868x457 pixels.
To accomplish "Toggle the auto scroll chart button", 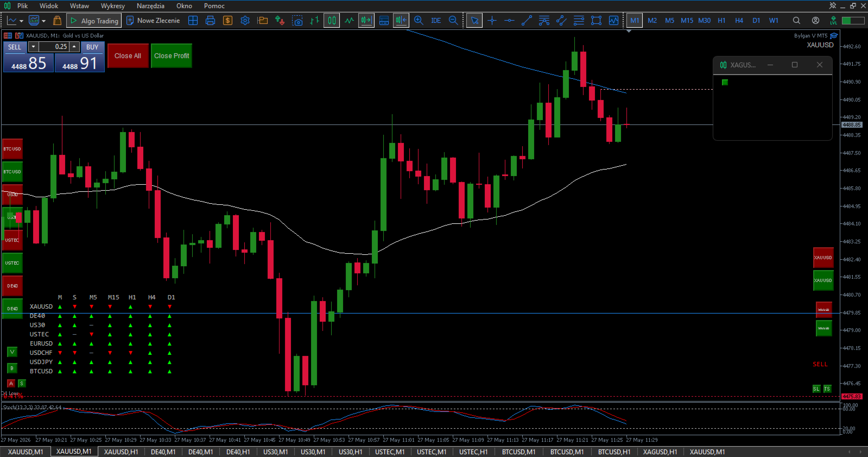I will (366, 21).
